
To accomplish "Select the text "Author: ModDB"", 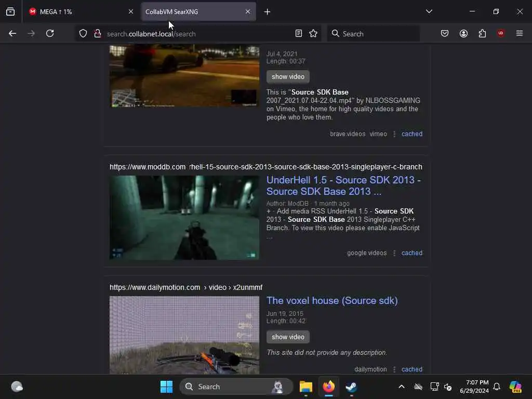I will point(287,204).
